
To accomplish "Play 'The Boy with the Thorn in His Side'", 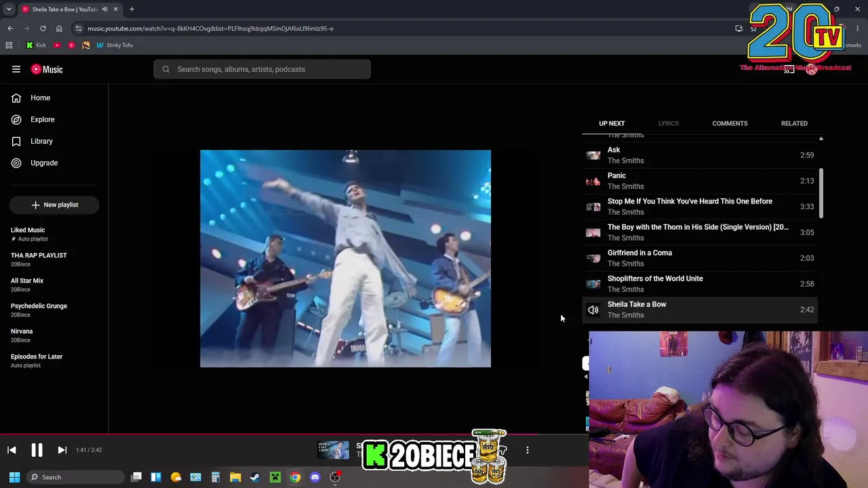I will click(x=700, y=232).
